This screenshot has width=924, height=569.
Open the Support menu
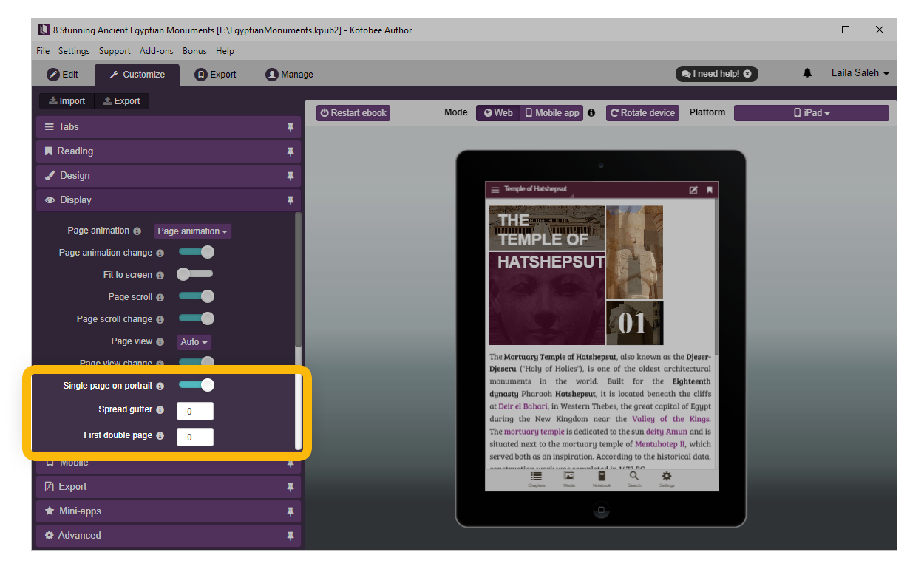click(115, 51)
